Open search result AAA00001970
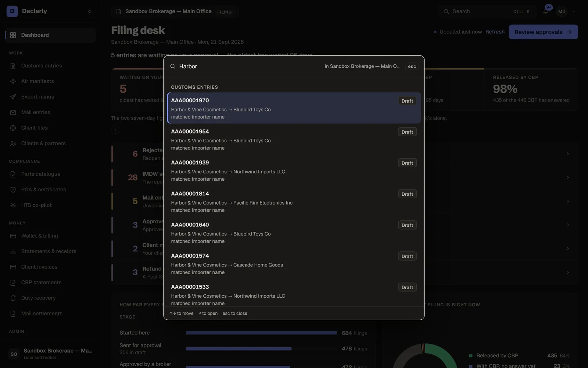This screenshot has width=588, height=368. pyautogui.click(x=294, y=108)
